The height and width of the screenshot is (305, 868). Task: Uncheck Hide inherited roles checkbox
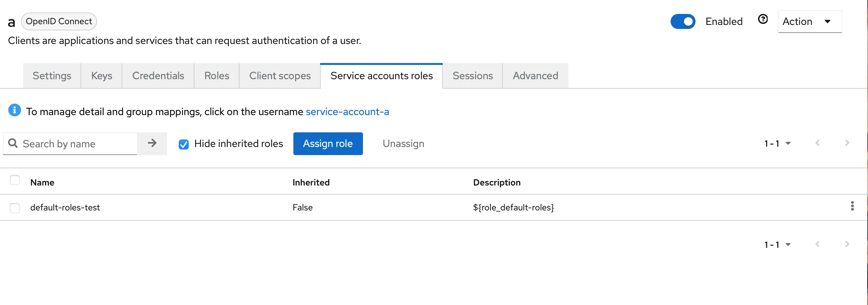tap(184, 144)
